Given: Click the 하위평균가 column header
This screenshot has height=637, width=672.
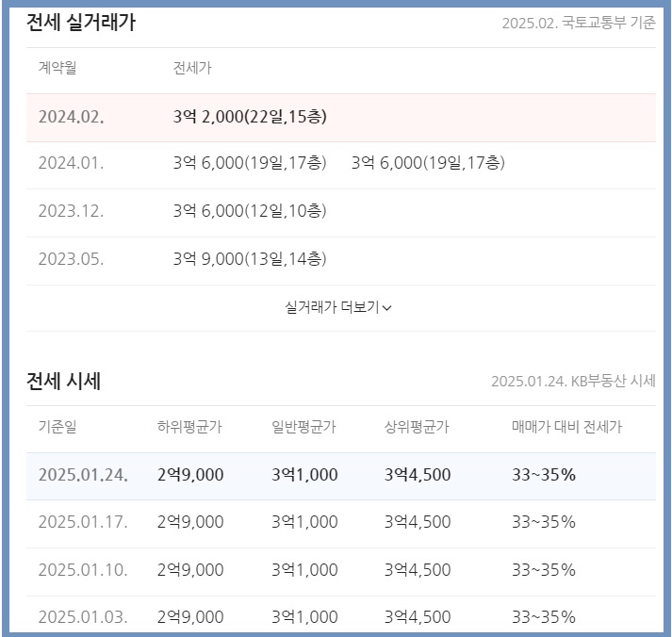Looking at the screenshot, I should (189, 427).
